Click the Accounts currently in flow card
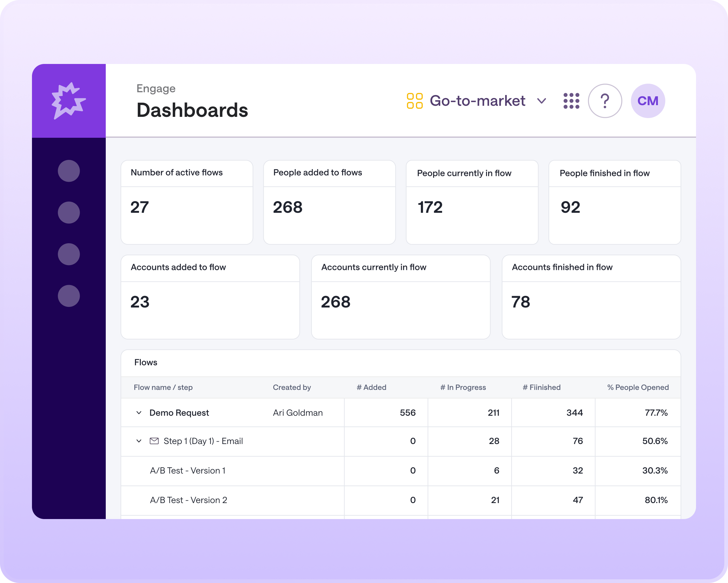Viewport: 728px width, 583px height. click(x=401, y=297)
